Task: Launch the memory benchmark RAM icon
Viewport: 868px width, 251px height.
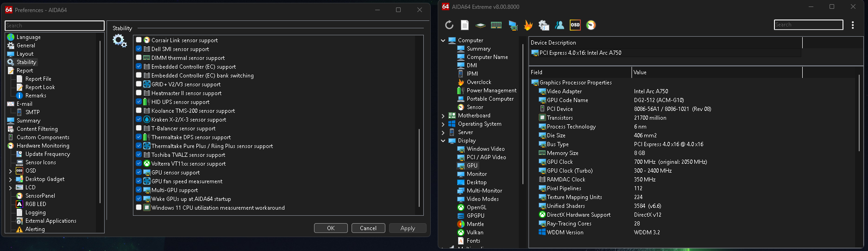Action: 496,25
